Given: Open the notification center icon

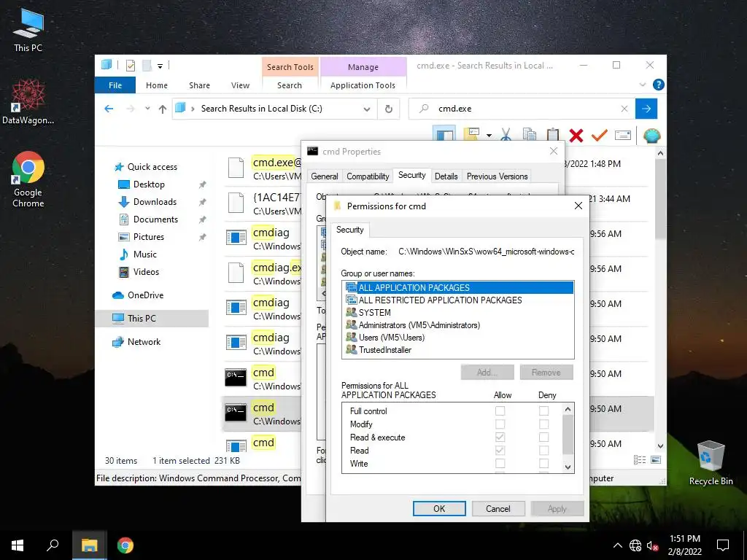Looking at the screenshot, I should tap(723, 545).
